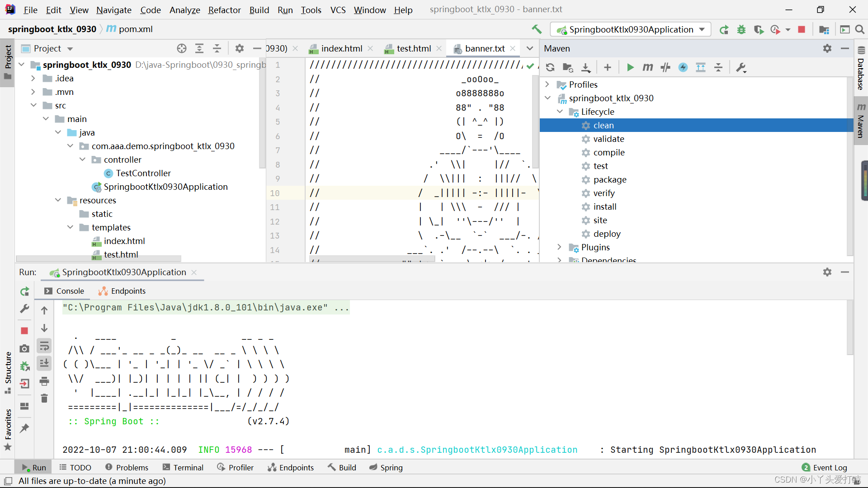This screenshot has width=868, height=488.
Task: Collapse the src folder
Action: pyautogui.click(x=33, y=106)
